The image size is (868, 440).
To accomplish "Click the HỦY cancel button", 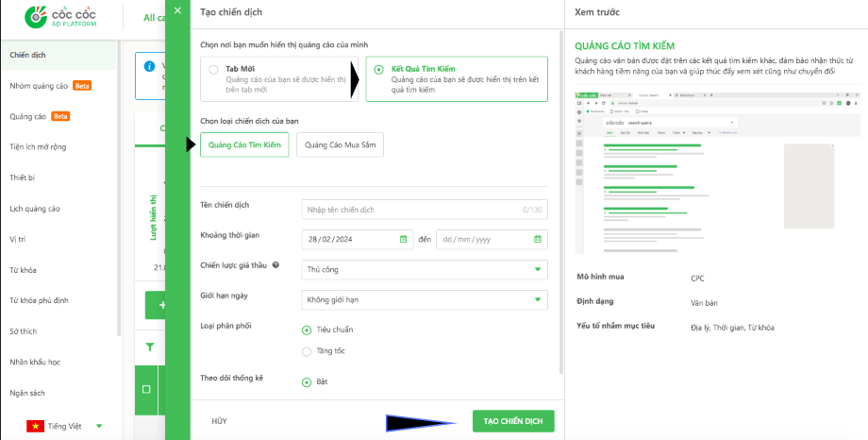I will pos(219,421).
